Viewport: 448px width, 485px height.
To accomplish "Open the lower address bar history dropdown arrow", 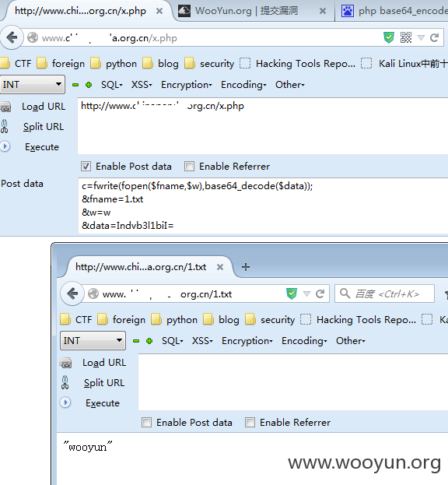I will pos(306,293).
